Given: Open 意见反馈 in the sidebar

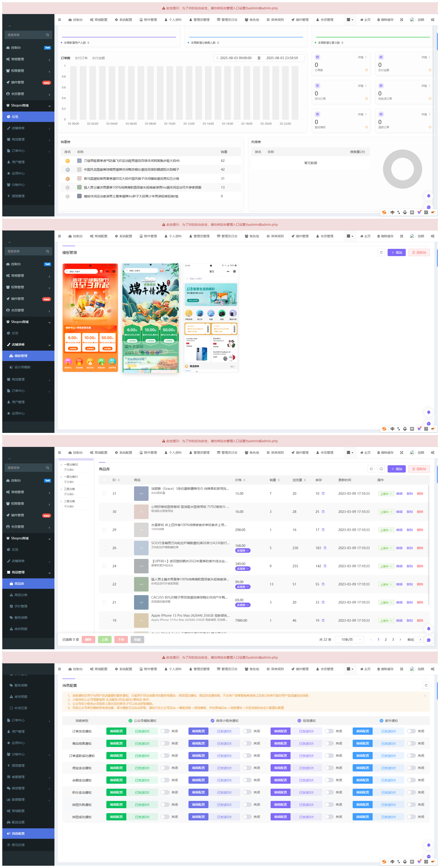Looking at the screenshot, I should pos(18,845).
